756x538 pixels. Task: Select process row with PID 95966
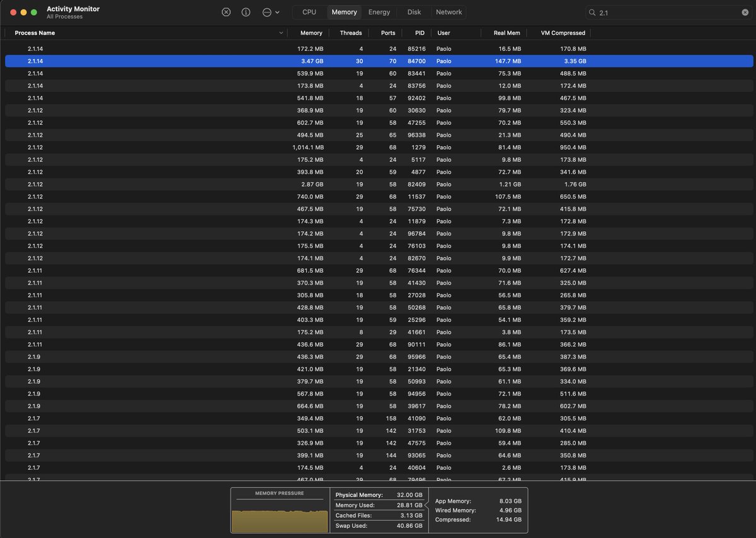[379, 357]
